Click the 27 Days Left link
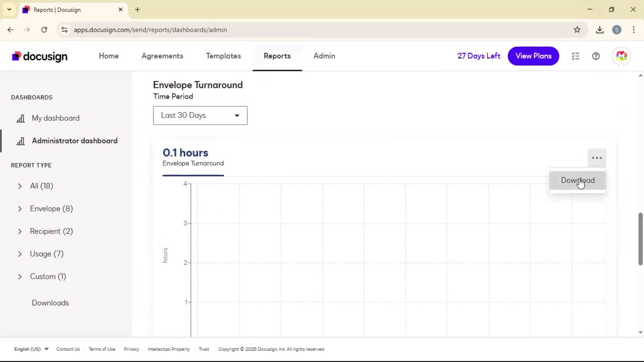The image size is (644, 362). 479,56
